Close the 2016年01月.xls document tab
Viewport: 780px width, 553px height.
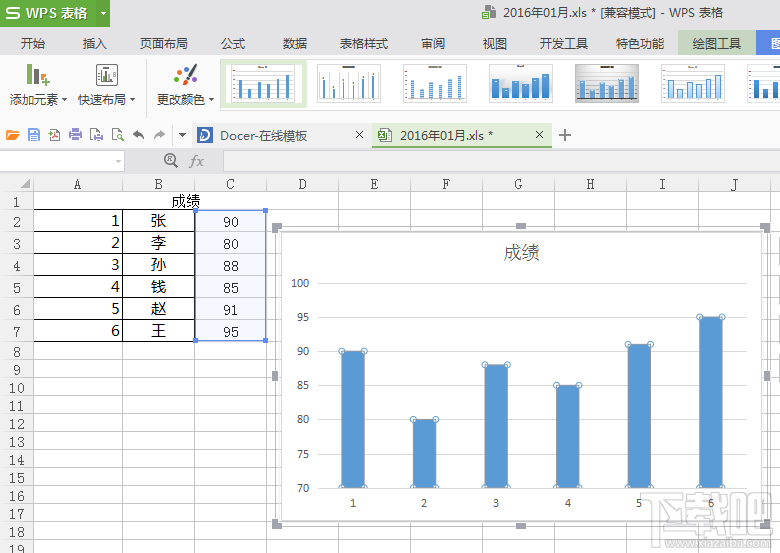(539, 135)
